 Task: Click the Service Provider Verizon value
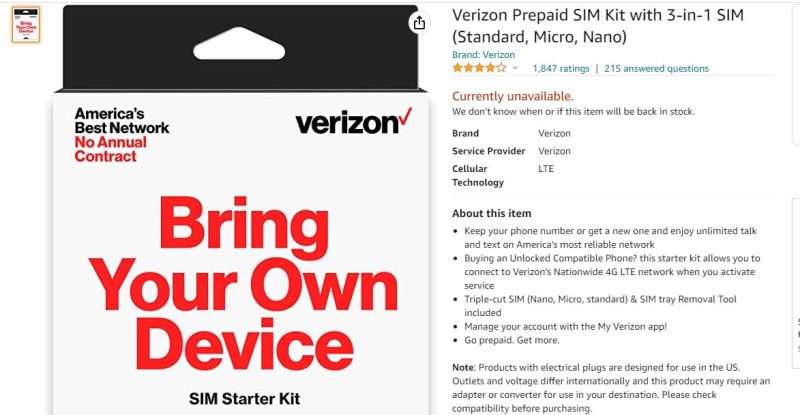[554, 151]
